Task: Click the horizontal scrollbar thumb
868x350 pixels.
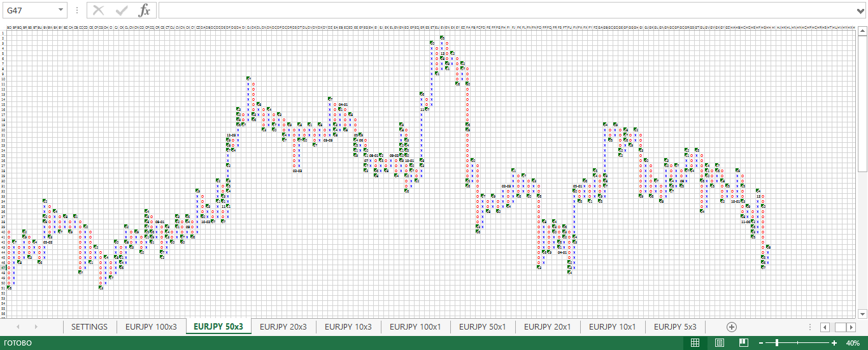Action: (x=841, y=327)
